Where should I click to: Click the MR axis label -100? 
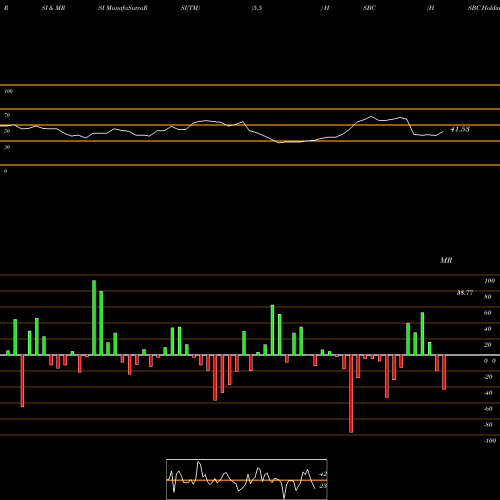[x=489, y=441]
